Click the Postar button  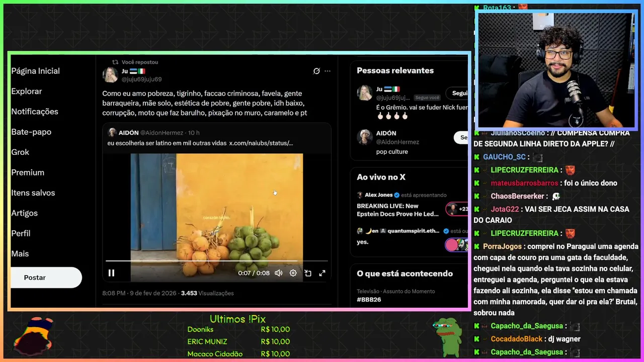pyautogui.click(x=46, y=278)
